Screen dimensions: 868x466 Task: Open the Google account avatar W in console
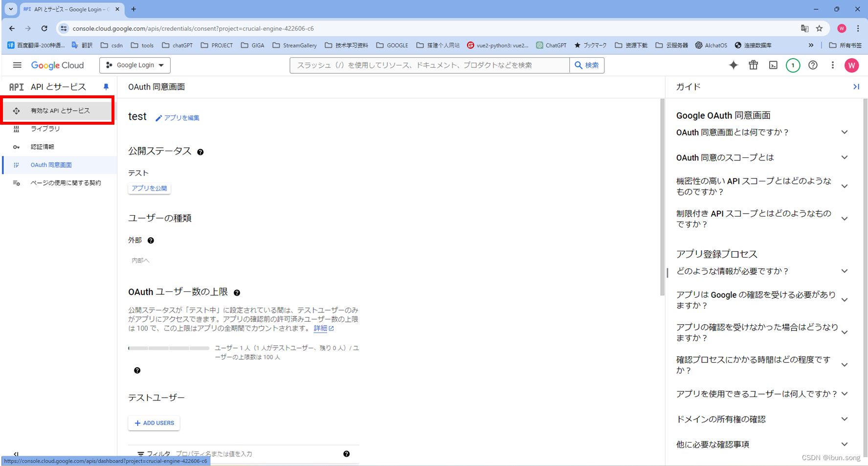click(x=851, y=65)
